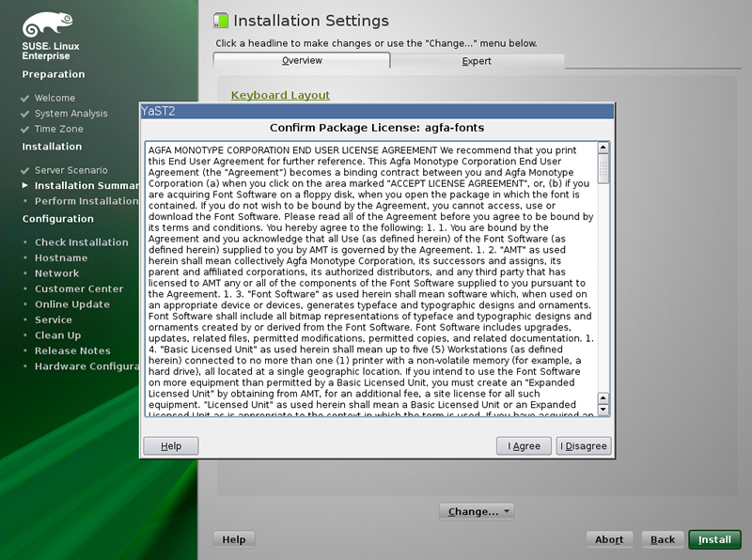Select Release Notes step in sidebar

(72, 350)
